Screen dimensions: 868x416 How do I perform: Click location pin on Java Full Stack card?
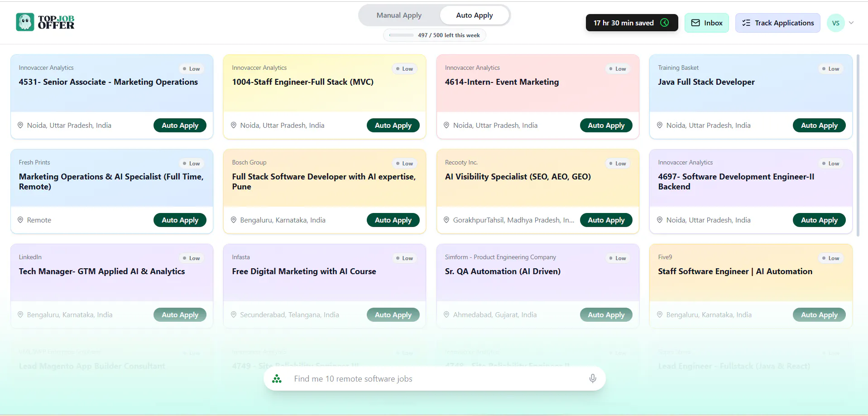click(660, 125)
